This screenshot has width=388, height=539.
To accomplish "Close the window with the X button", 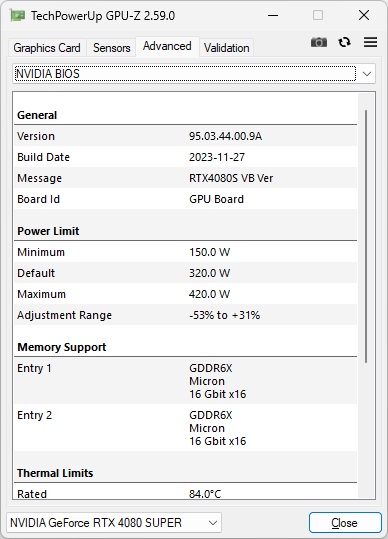I will click(x=364, y=15).
